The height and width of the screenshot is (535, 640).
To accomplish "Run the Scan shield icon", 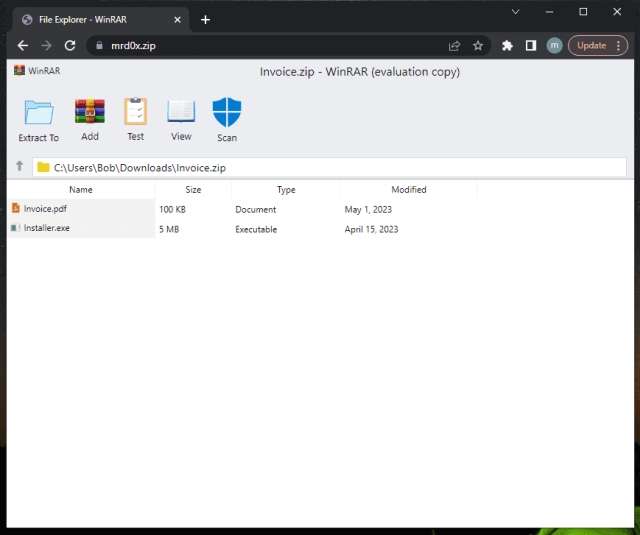I will click(227, 112).
